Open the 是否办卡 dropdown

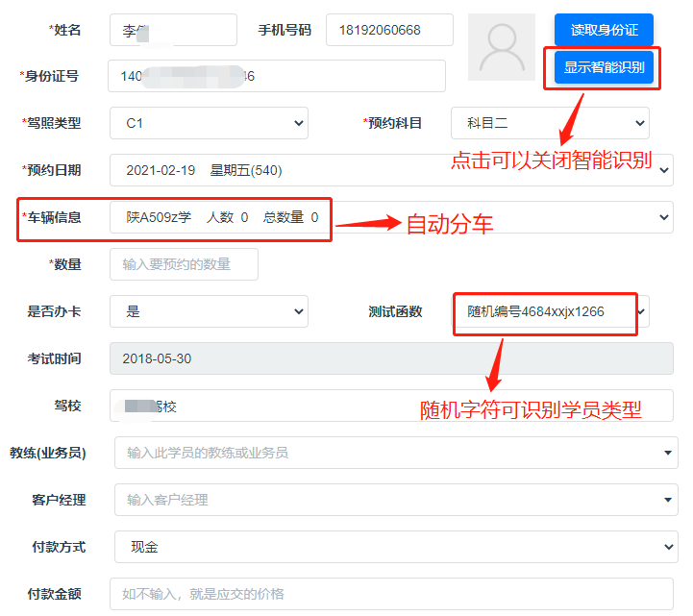(209, 311)
